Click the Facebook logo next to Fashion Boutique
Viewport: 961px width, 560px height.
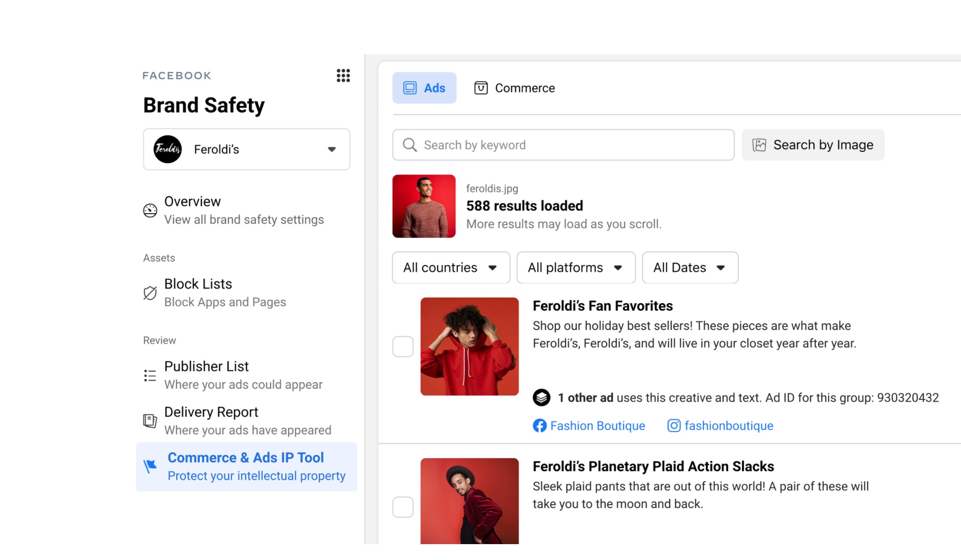click(x=539, y=426)
